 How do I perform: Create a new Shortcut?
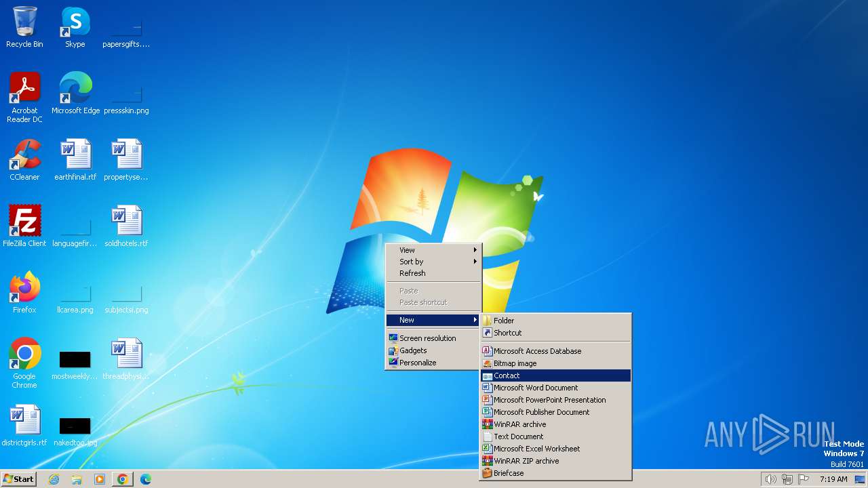pyautogui.click(x=556, y=333)
